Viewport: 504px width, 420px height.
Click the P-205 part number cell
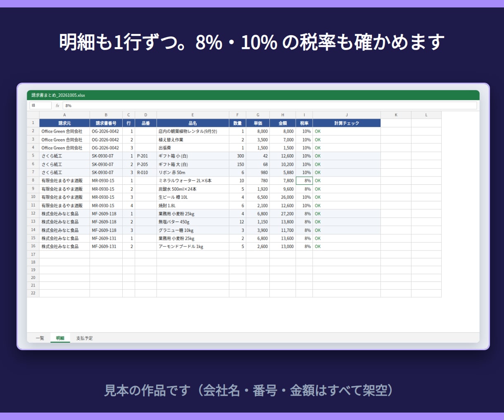pyautogui.click(x=146, y=165)
